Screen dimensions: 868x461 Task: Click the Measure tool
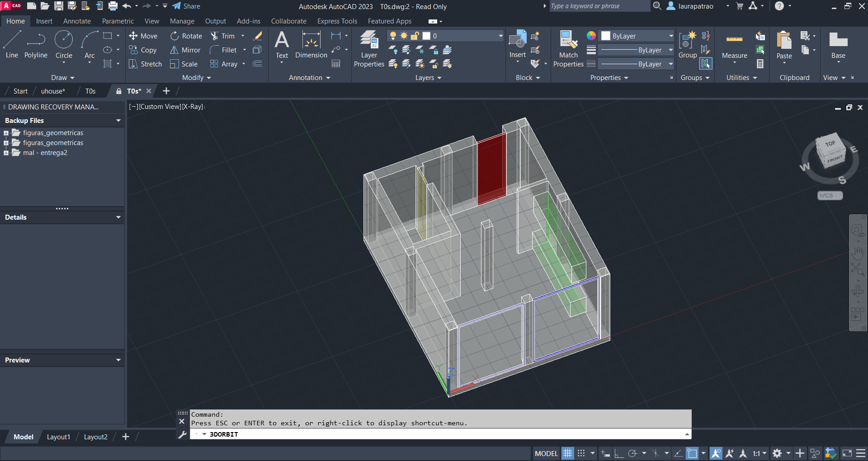tap(734, 45)
